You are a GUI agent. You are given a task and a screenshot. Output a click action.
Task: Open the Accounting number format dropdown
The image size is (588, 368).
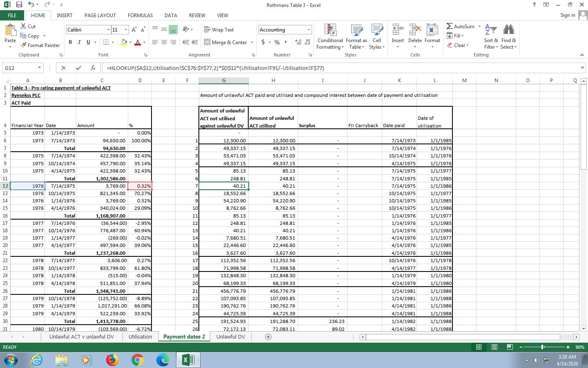click(x=309, y=30)
